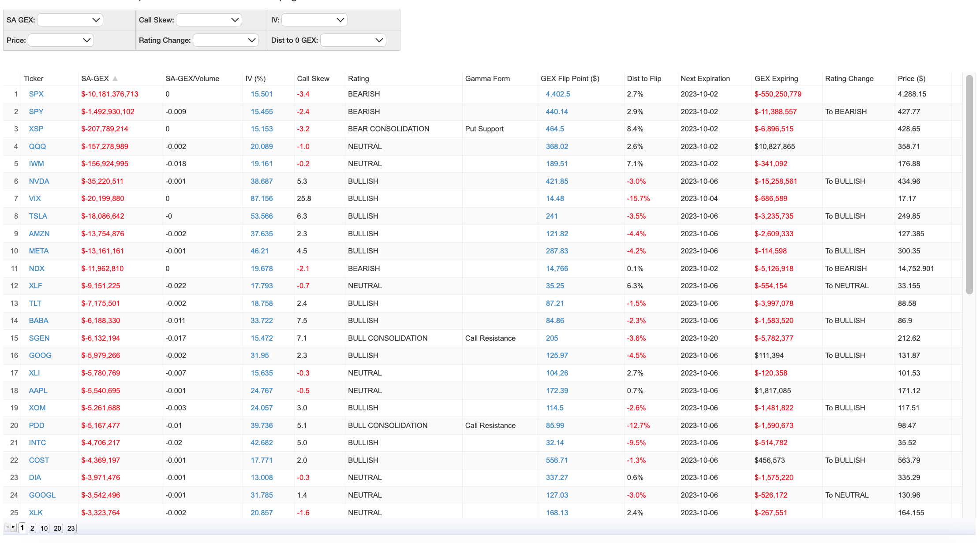Select SPX SA-GEX value $-10,181,376,713
The width and height of the screenshot is (980, 543).
pyautogui.click(x=110, y=94)
